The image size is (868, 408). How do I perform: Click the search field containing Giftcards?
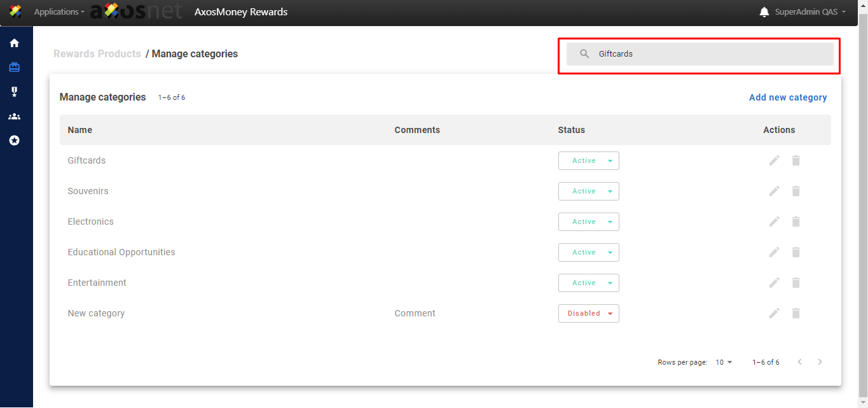click(x=699, y=54)
